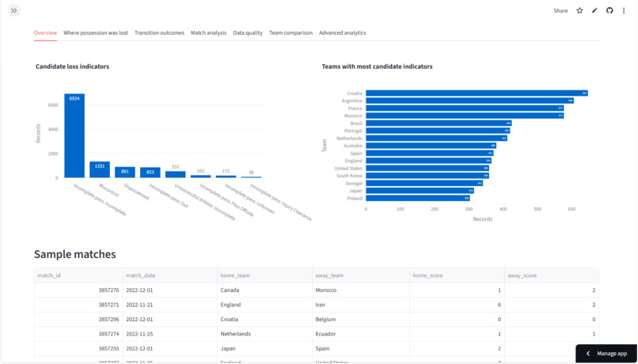Click home team cell Japan
Viewport: 638px width, 364px height.
pos(264,348)
